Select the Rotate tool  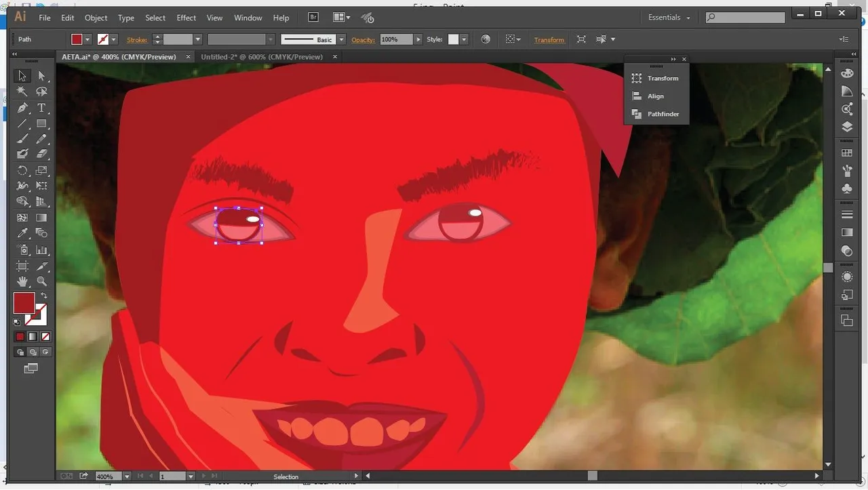tap(22, 171)
